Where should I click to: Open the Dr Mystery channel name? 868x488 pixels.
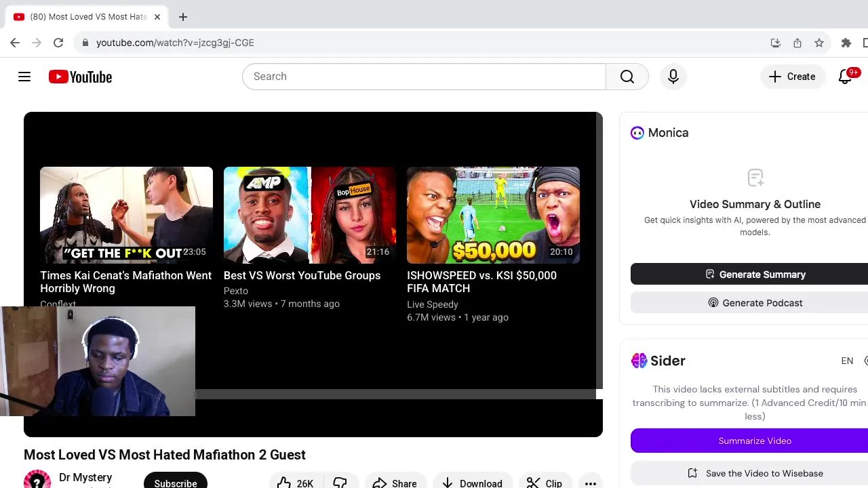[85, 478]
